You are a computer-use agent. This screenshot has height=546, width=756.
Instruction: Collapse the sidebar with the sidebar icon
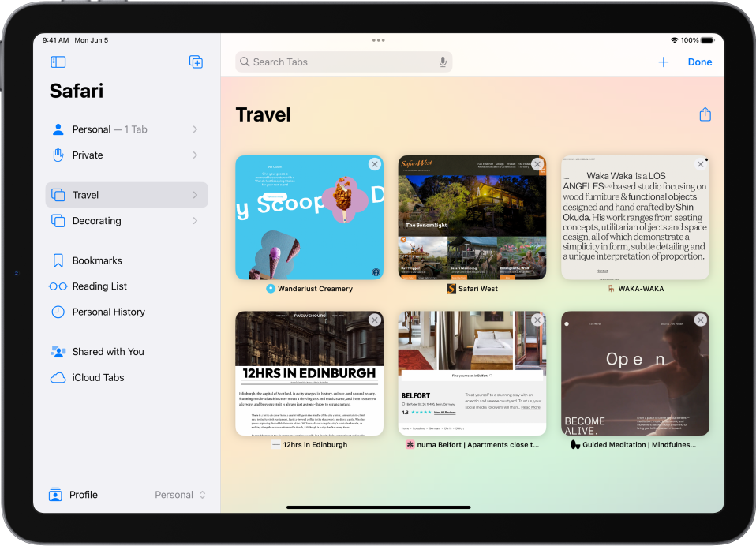[x=57, y=62]
